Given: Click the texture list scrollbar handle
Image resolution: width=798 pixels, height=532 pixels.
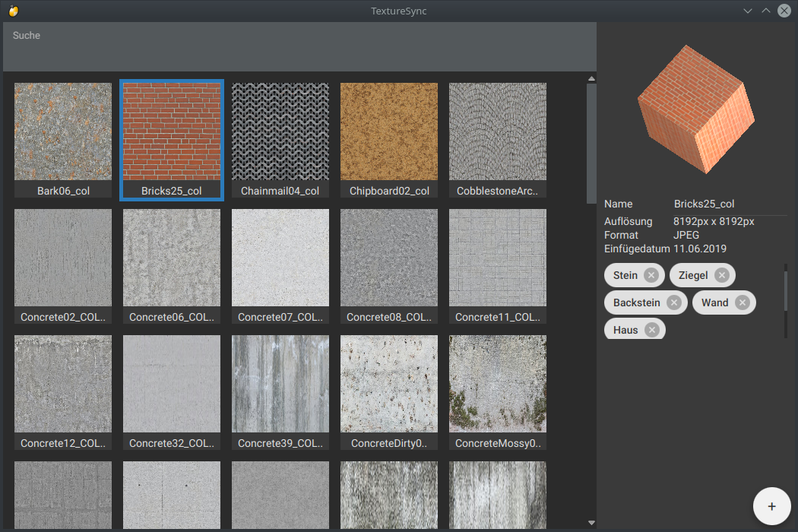Looking at the screenshot, I should [x=591, y=144].
